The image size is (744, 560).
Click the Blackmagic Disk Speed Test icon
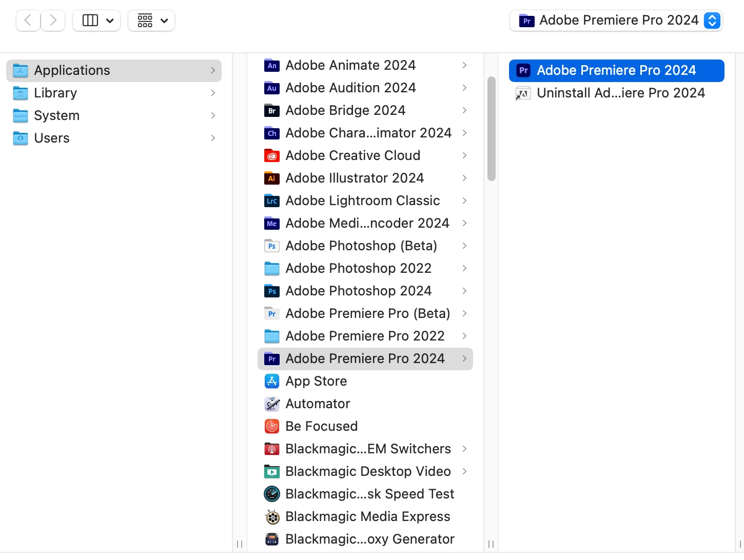tap(271, 494)
